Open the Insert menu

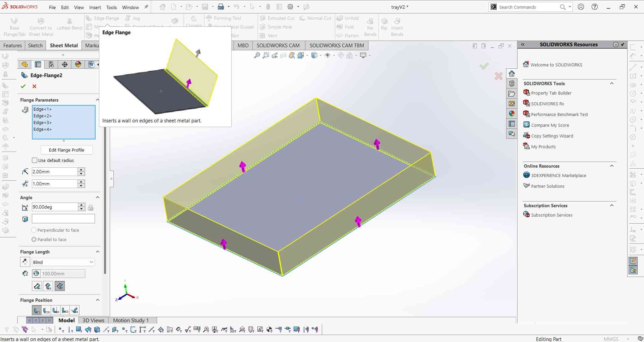click(x=95, y=7)
